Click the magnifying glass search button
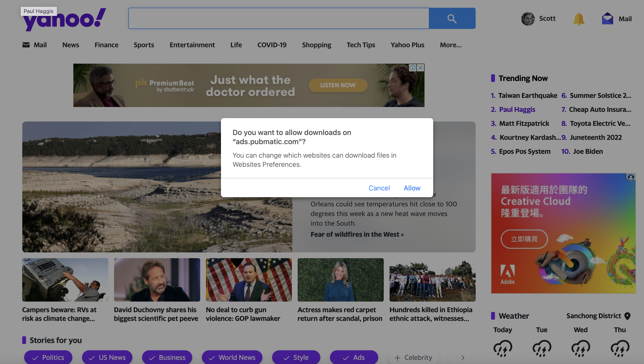The height and width of the screenshot is (364, 644). [452, 19]
